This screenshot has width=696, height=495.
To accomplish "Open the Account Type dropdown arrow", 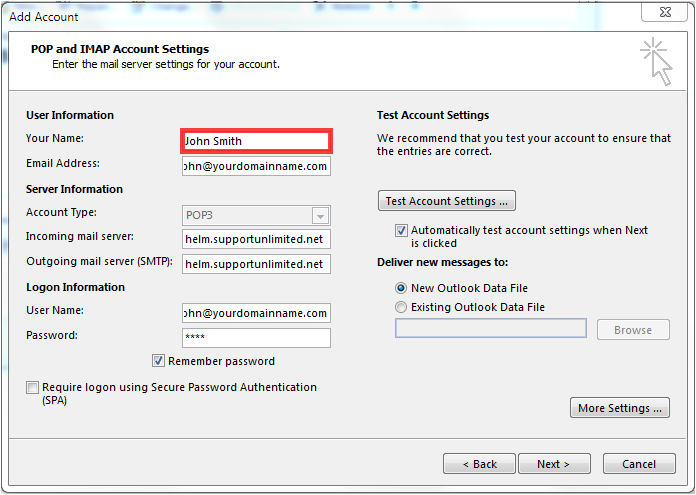I will 320,216.
